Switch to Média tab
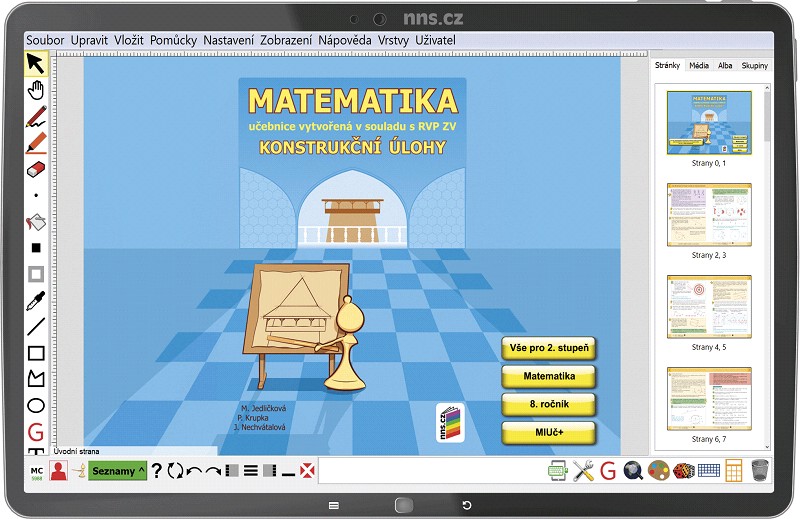The image size is (800, 519). point(698,65)
